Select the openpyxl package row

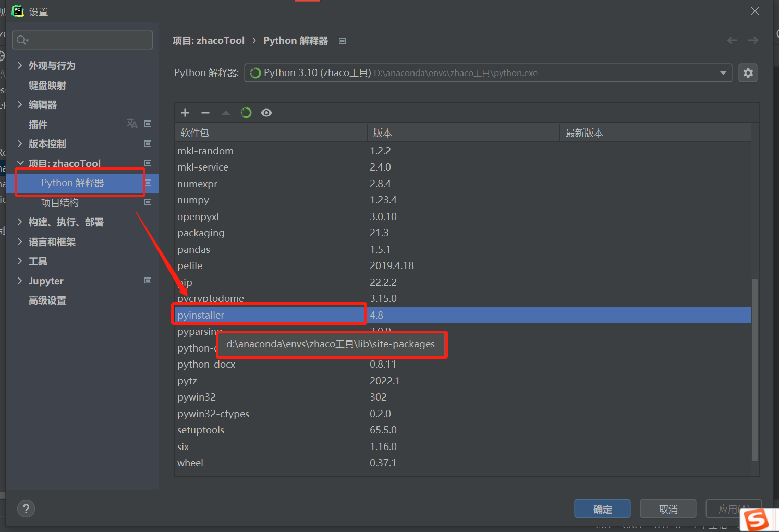click(463, 216)
